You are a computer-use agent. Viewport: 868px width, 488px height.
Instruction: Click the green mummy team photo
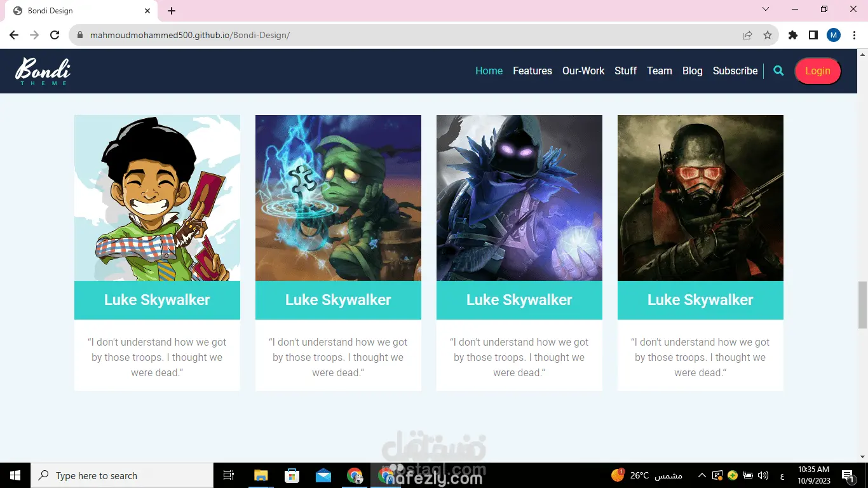[338, 198]
